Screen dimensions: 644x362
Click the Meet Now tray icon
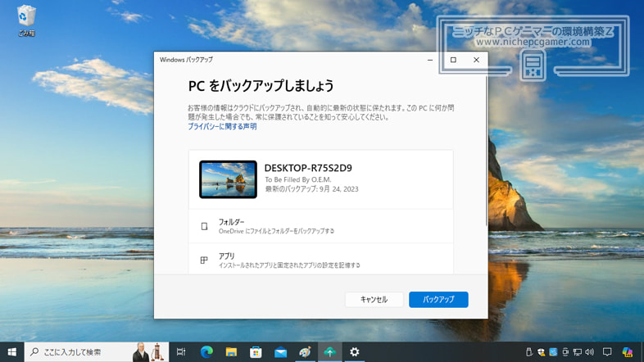[565, 351]
